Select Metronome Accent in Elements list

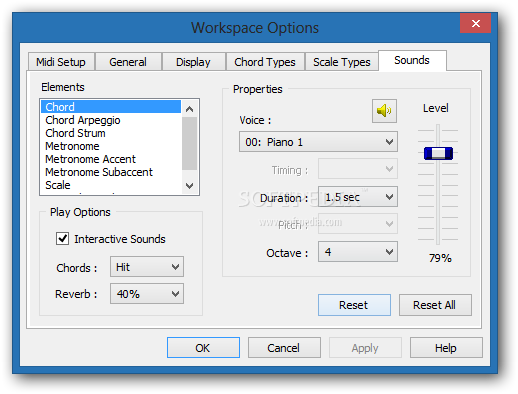(x=90, y=159)
